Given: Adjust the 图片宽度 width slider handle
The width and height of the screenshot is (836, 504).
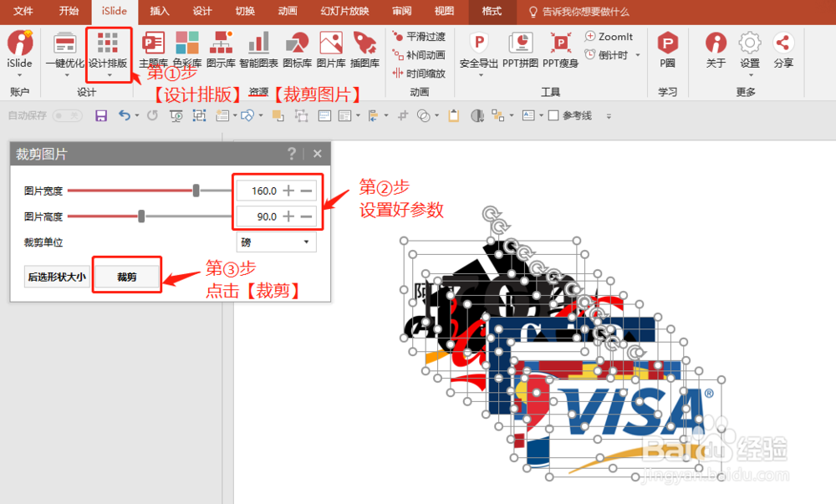Looking at the screenshot, I should pyautogui.click(x=196, y=191).
